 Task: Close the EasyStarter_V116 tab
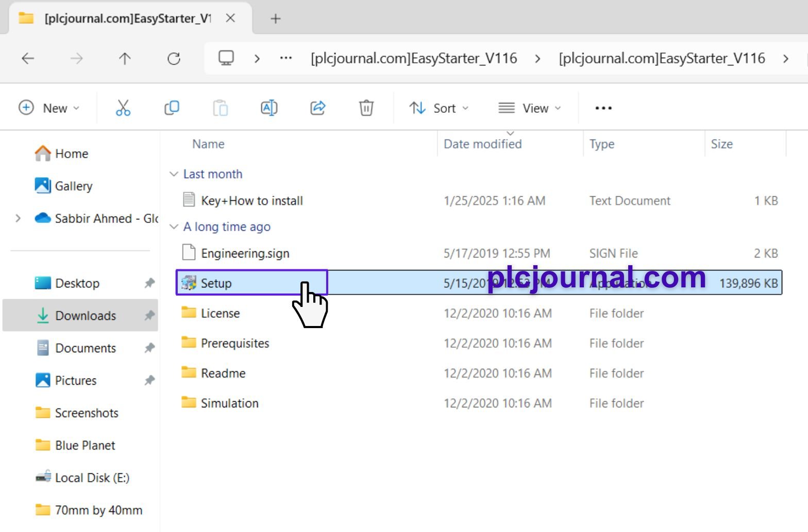pyautogui.click(x=231, y=18)
